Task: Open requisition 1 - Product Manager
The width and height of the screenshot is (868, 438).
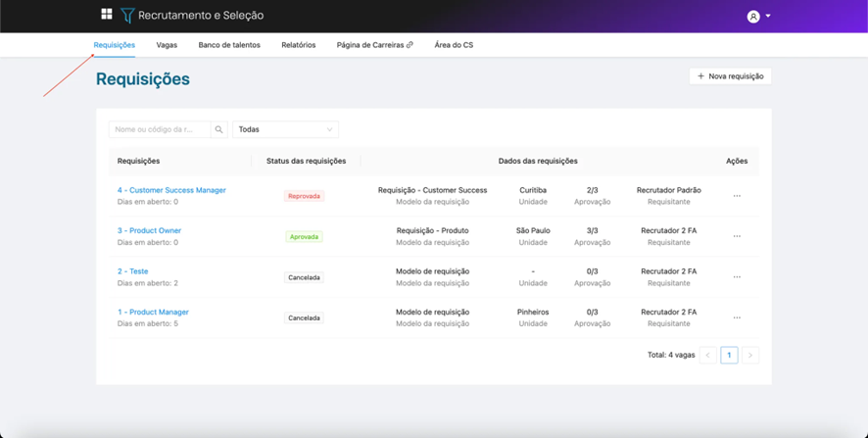Action: [x=154, y=312]
